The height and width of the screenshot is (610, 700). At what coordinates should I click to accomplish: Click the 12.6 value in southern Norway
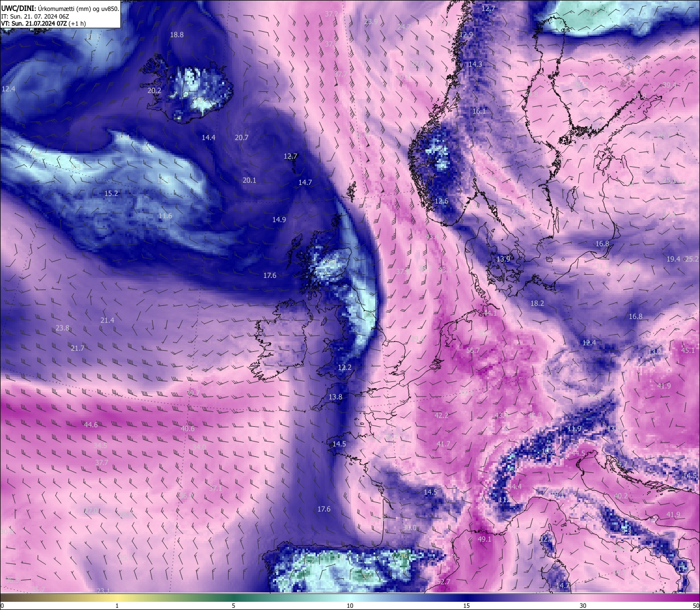(441, 201)
